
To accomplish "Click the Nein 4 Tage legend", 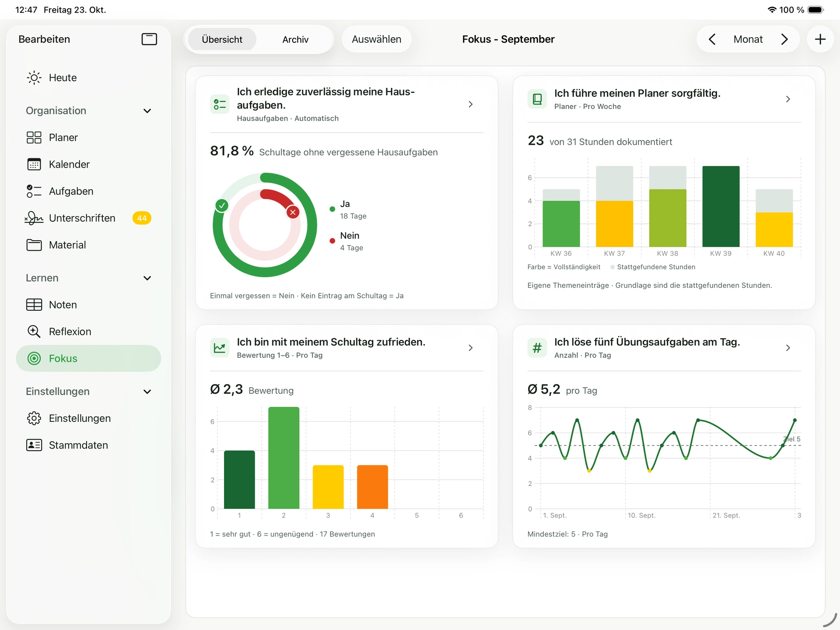I will pyautogui.click(x=346, y=241).
